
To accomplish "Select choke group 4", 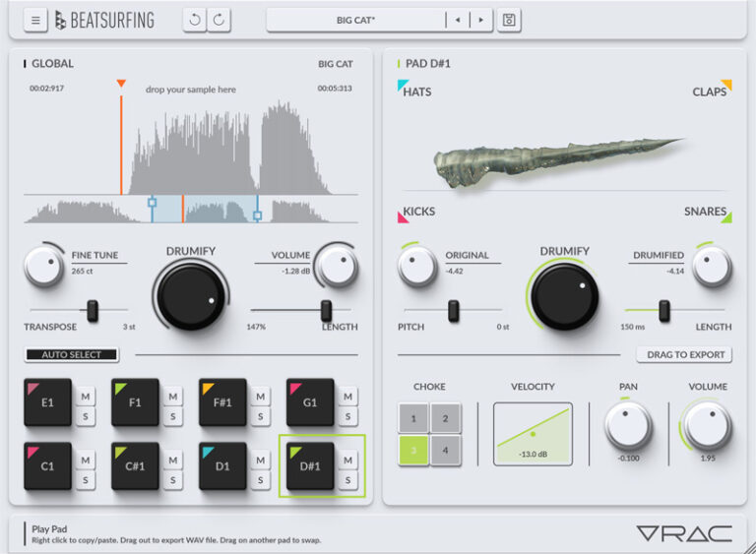I will click(445, 451).
